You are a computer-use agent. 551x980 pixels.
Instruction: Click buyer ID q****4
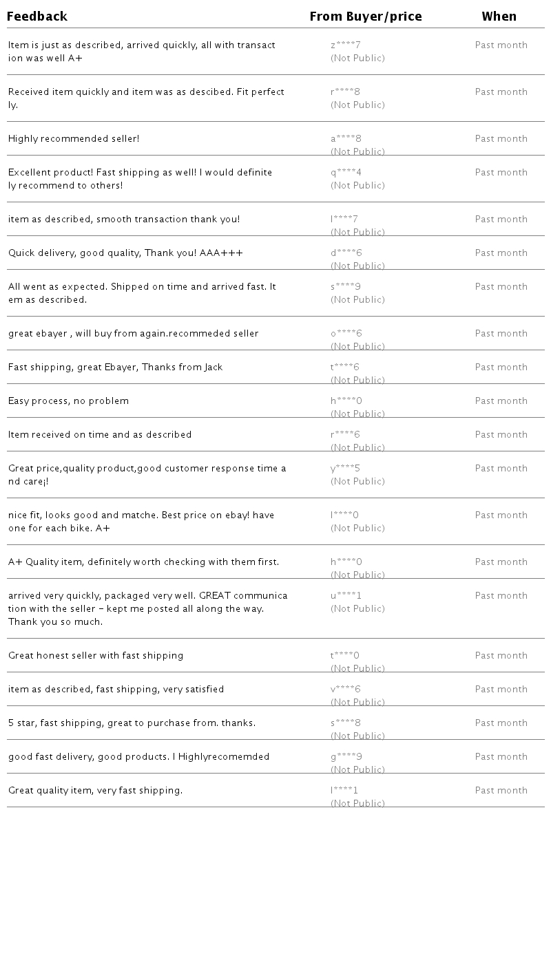pyautogui.click(x=346, y=173)
